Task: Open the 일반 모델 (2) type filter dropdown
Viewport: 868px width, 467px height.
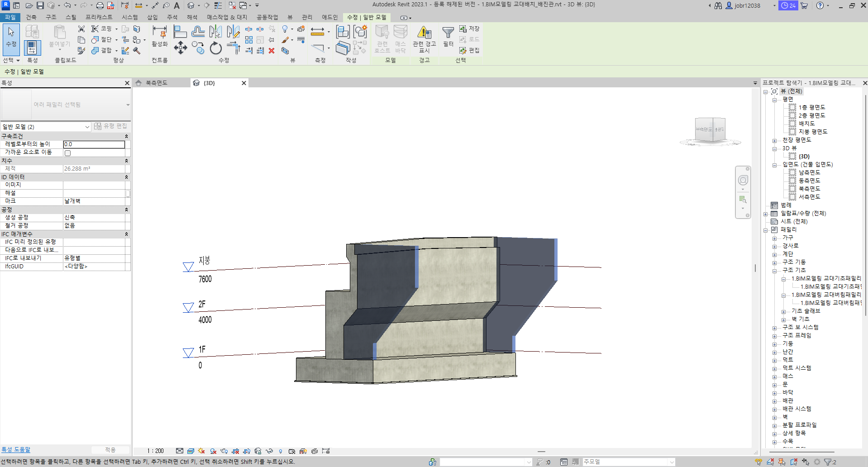Action: pyautogui.click(x=46, y=127)
